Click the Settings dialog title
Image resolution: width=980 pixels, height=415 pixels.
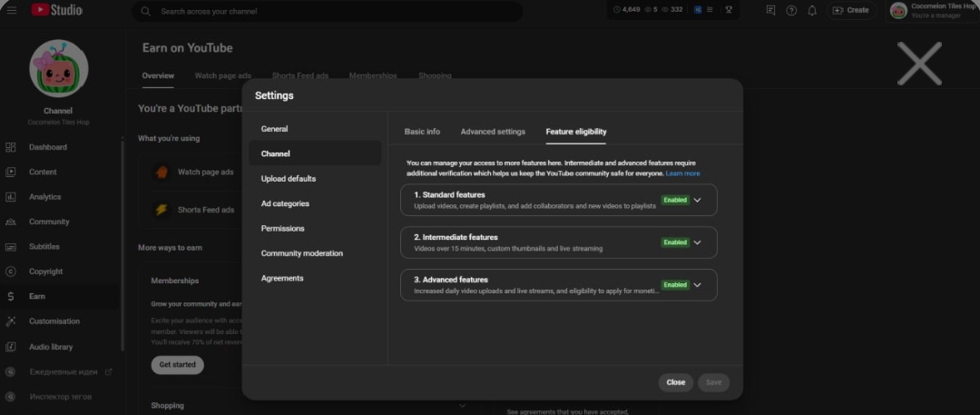pyautogui.click(x=274, y=95)
